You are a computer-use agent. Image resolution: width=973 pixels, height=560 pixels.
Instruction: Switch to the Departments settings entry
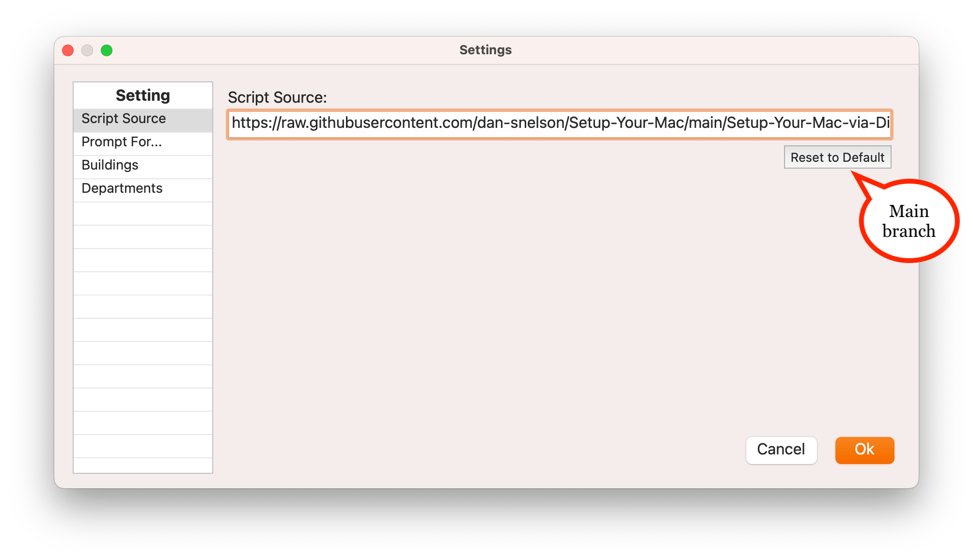[122, 188]
